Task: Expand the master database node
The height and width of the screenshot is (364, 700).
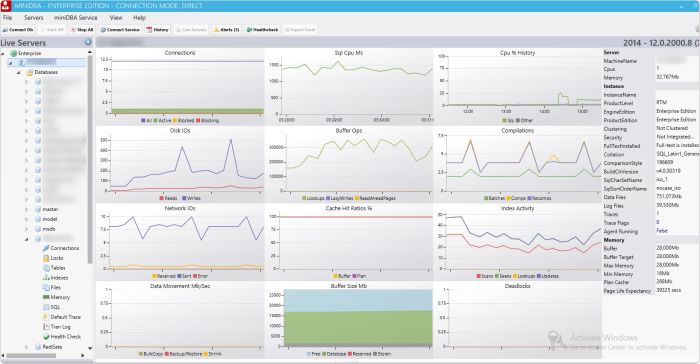Action: tap(26, 209)
